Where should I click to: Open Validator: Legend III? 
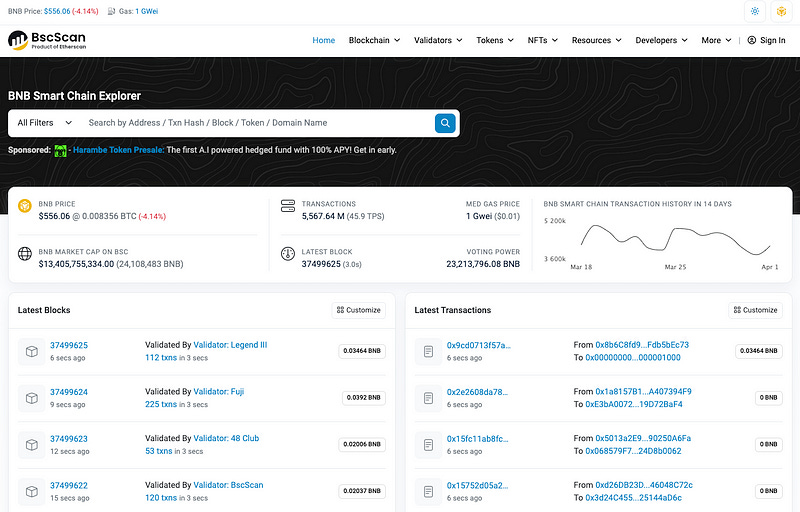click(230, 345)
